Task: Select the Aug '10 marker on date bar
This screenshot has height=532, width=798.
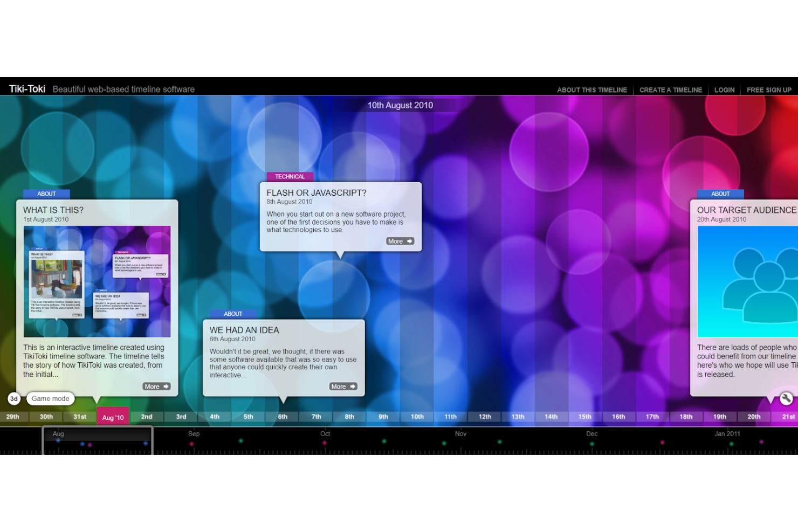Action: pyautogui.click(x=113, y=417)
